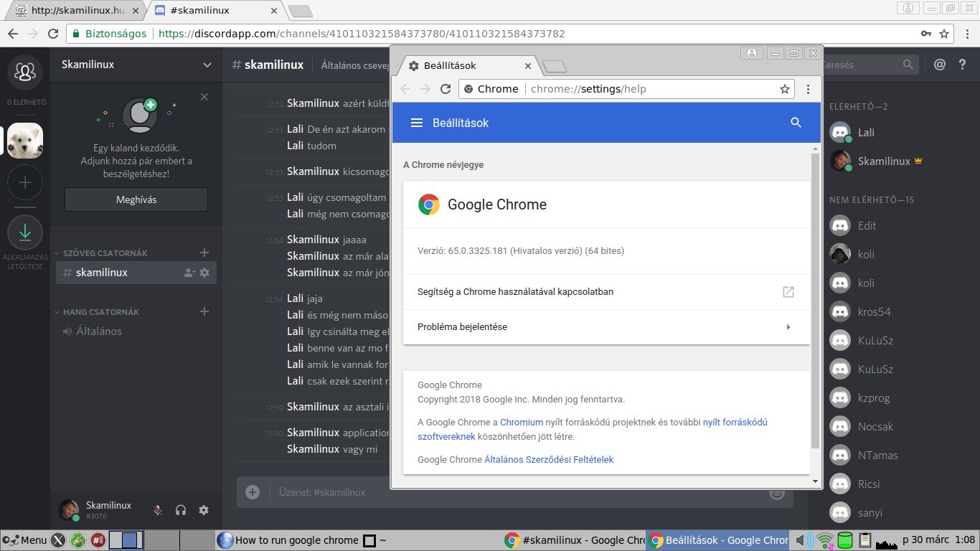
Task: Toggle microphone mute in user panel
Action: (158, 510)
